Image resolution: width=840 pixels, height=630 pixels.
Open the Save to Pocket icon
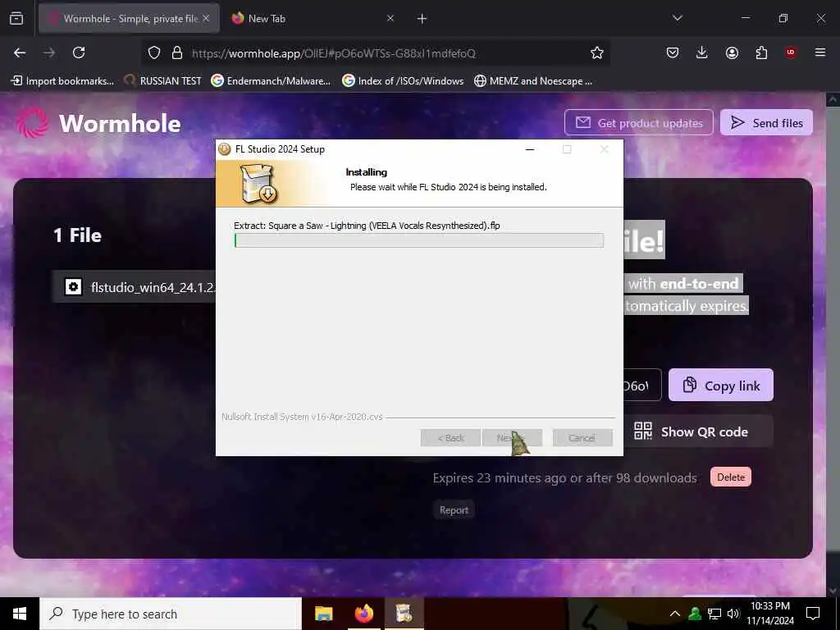673,52
